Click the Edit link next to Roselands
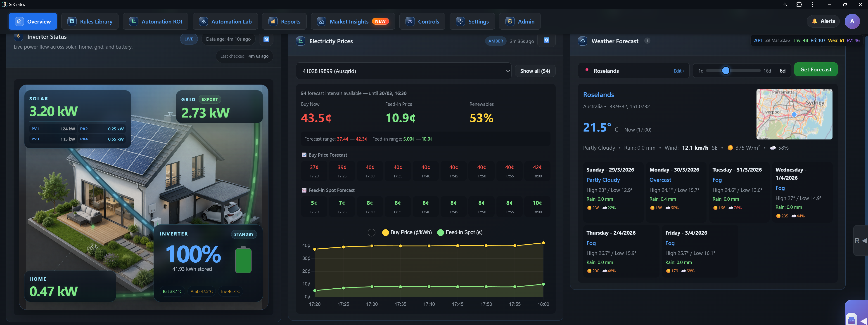868x325 pixels. (679, 71)
